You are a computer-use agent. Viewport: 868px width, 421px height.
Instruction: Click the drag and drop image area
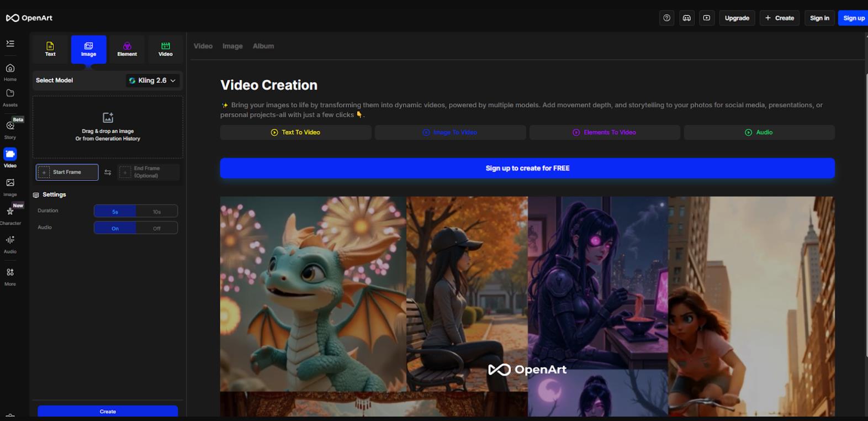[x=108, y=128]
